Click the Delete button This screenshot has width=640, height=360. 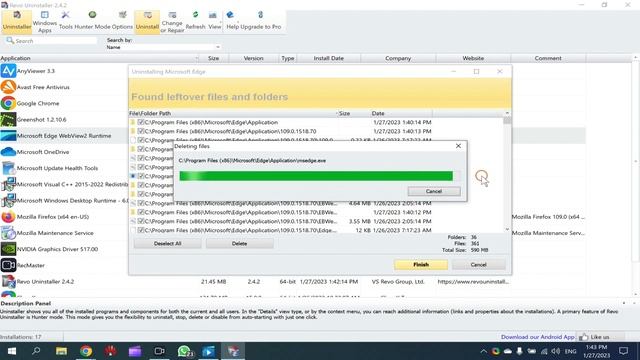click(240, 243)
